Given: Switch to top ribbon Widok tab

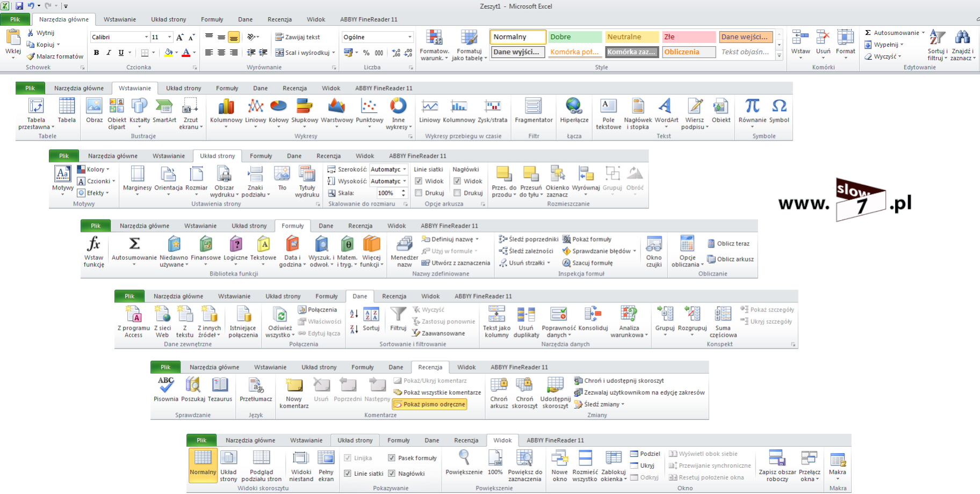Looking at the screenshot, I should (316, 19).
